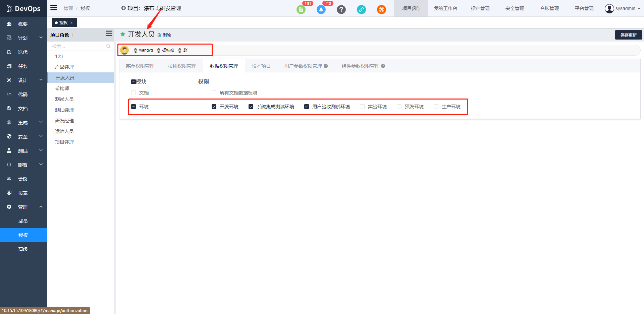The width and height of the screenshot is (644, 314).
Task: Uncheck the 开发环境 checkbox
Action: tap(214, 107)
